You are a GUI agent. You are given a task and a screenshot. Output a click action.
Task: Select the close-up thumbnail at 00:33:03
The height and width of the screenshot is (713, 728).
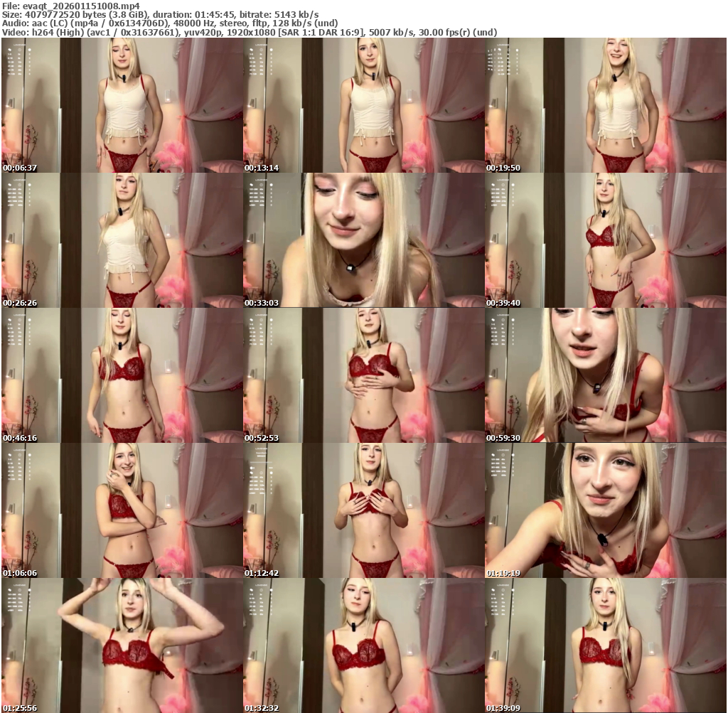click(x=364, y=240)
